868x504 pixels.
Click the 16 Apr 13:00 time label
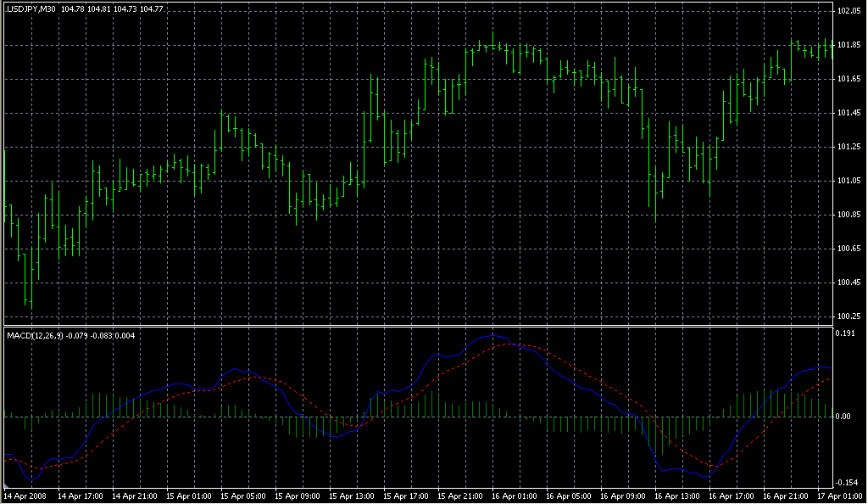pos(677,496)
